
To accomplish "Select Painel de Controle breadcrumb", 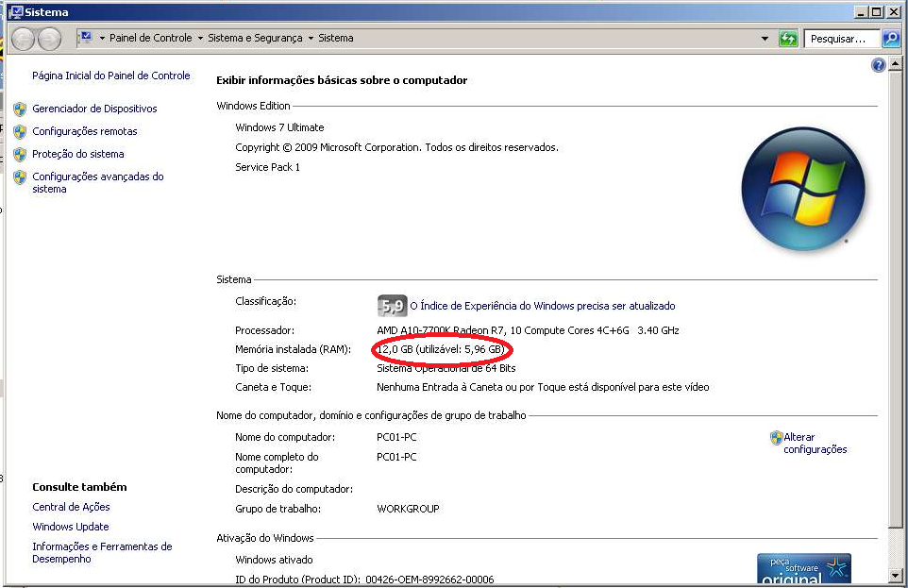I will 151,38.
